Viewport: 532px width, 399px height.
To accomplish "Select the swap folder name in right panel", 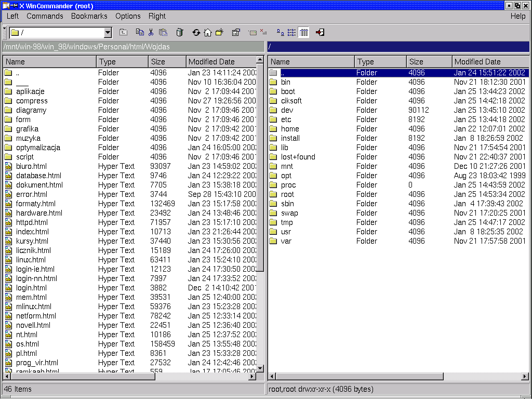I will (x=289, y=213).
